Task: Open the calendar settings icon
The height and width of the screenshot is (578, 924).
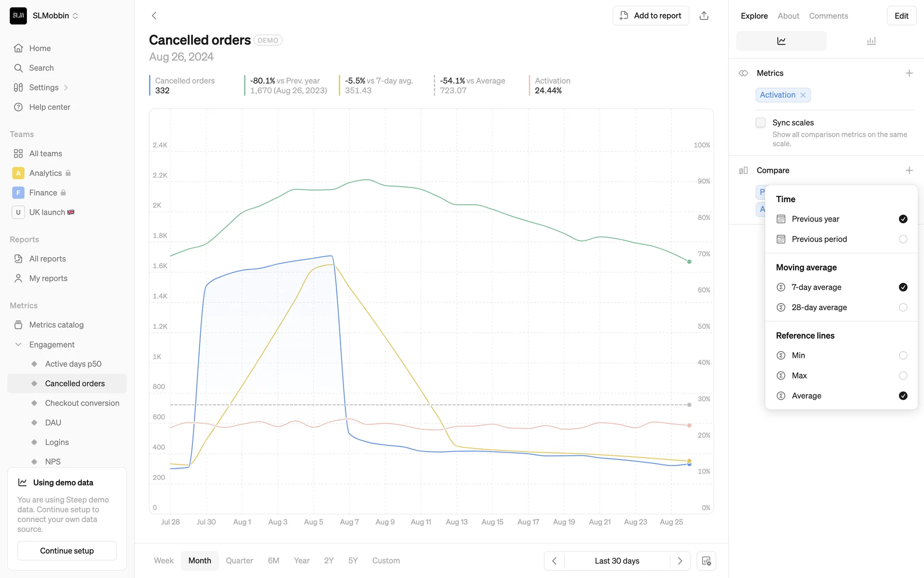Action: (x=706, y=561)
